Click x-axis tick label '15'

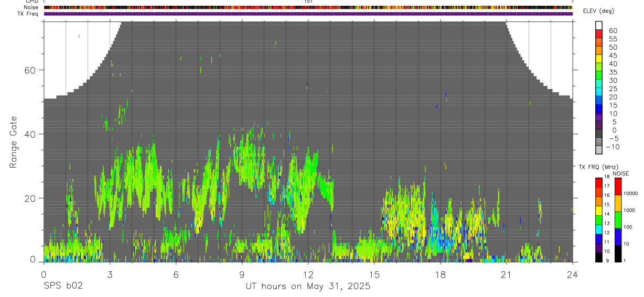374,274
